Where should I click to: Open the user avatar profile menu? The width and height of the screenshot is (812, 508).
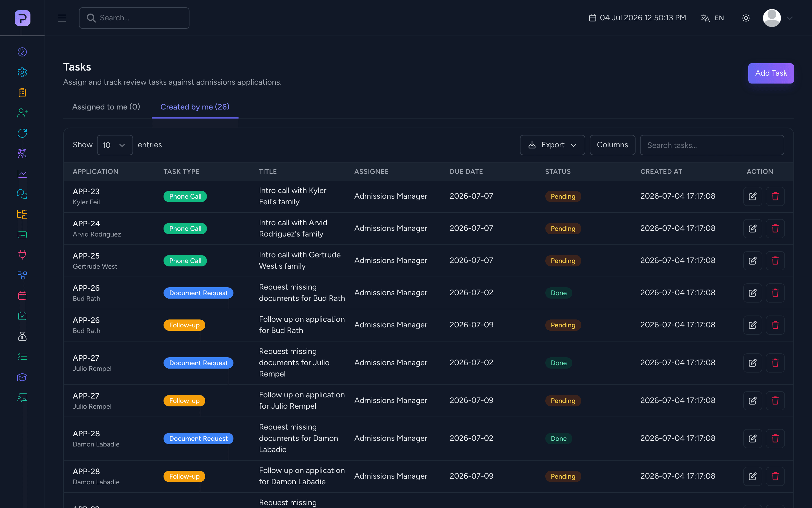[x=772, y=18]
